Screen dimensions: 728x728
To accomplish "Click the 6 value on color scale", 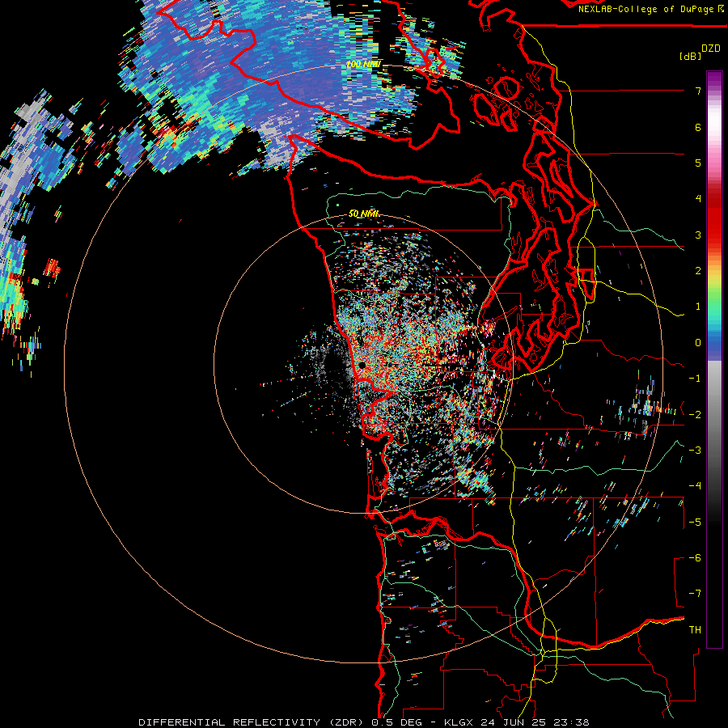I will (x=697, y=127).
